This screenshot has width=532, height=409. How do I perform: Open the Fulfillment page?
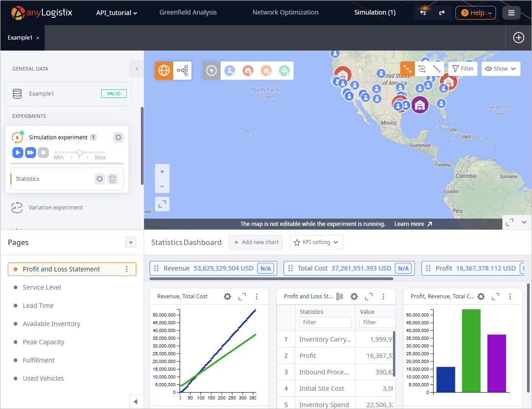(x=38, y=360)
